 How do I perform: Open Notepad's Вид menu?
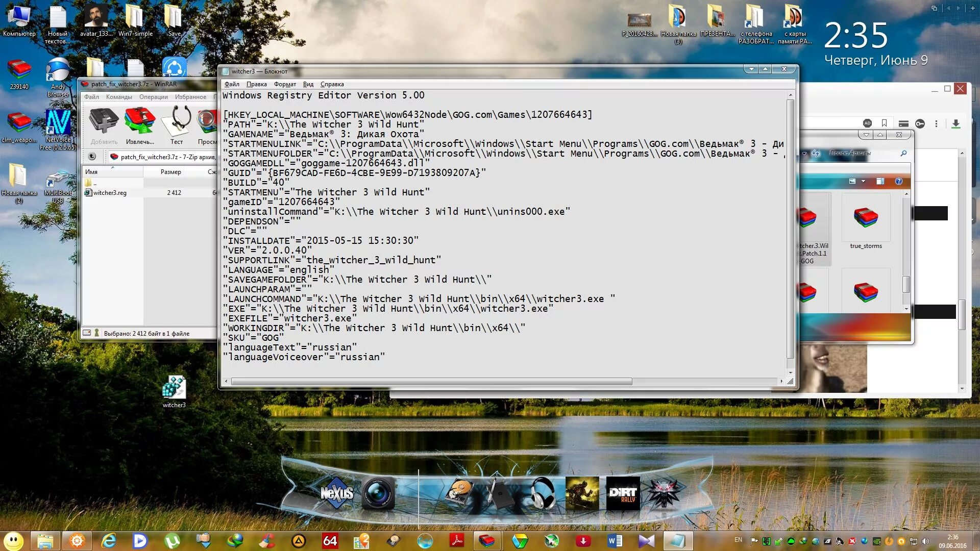(x=308, y=84)
